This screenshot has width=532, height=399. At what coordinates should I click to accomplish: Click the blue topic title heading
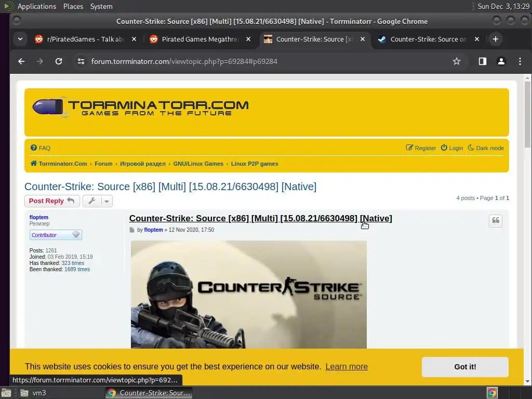[170, 187]
